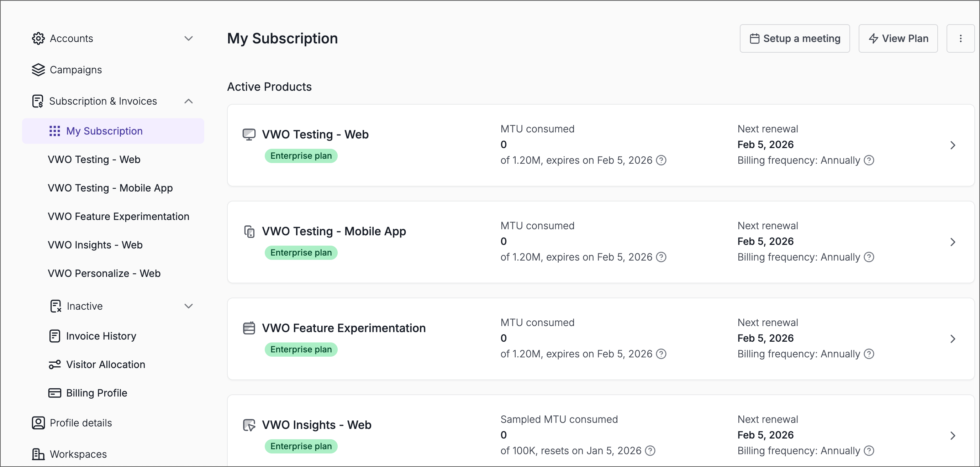Open the three-dot more options menu

tap(960, 38)
